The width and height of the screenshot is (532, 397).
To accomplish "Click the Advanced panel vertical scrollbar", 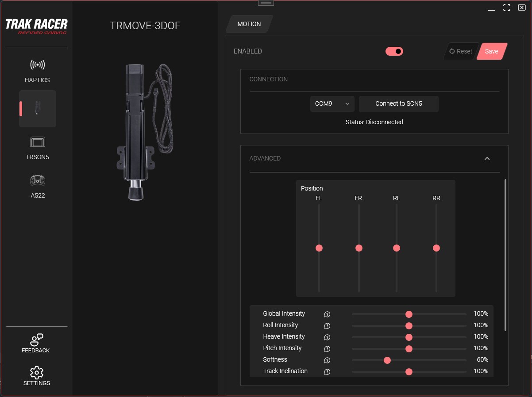I will coord(505,255).
